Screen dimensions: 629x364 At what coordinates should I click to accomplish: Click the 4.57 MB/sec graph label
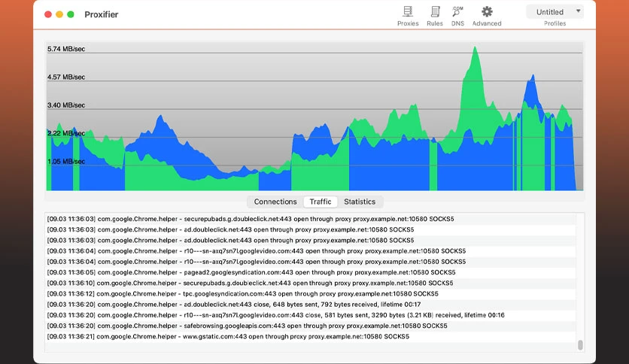[66, 77]
